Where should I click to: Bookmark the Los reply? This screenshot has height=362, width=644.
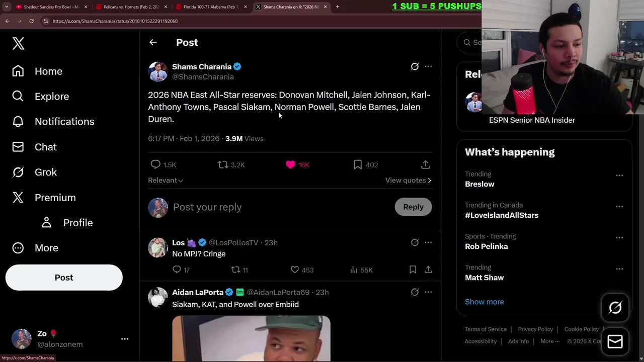(413, 270)
